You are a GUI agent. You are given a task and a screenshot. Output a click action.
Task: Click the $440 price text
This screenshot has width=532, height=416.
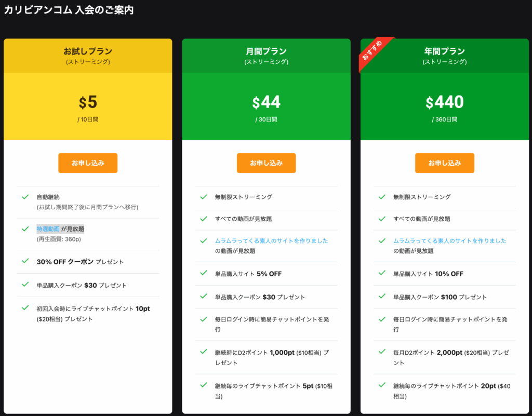(445, 102)
